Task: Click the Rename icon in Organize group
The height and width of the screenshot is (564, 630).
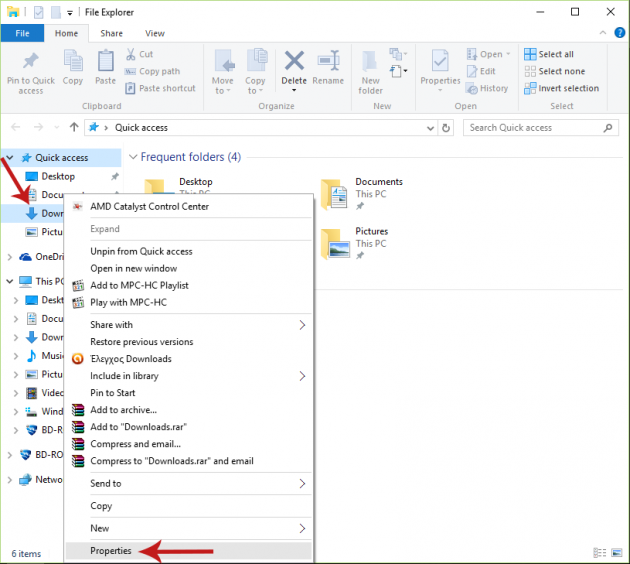Action: pyautogui.click(x=327, y=62)
